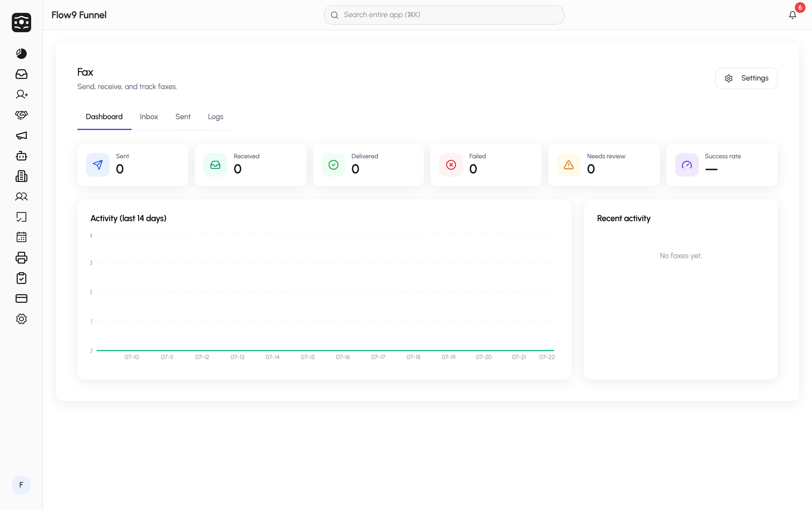Click the search magnifier icon
This screenshot has width=812, height=510.
[x=334, y=15]
